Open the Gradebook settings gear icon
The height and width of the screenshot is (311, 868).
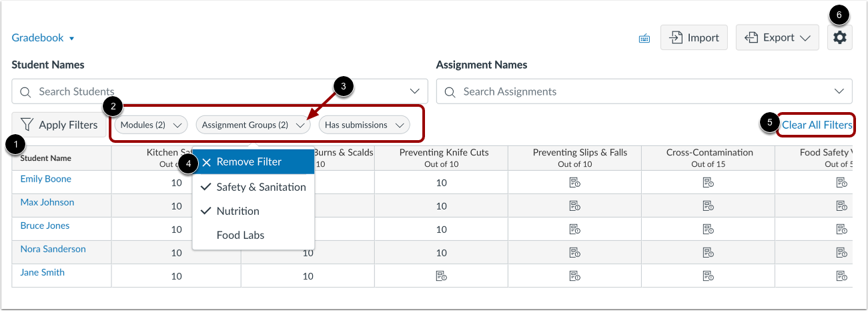point(839,38)
